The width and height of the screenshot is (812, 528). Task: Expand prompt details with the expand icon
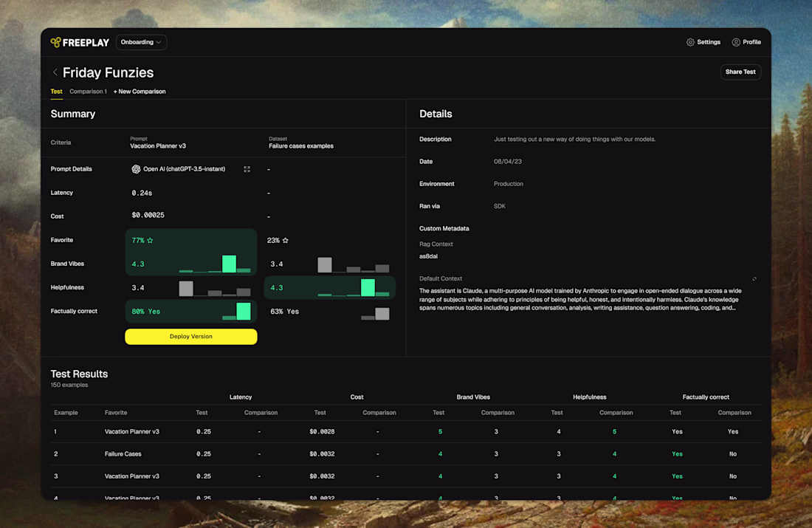(247, 169)
